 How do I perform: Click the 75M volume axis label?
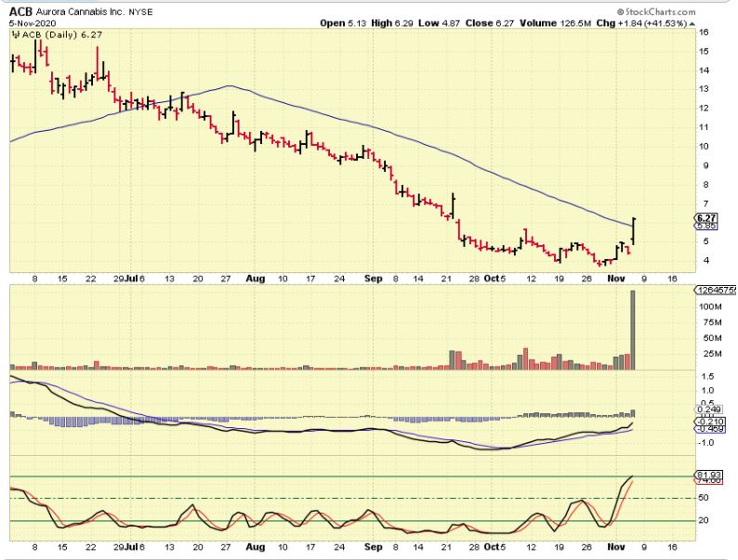(x=713, y=322)
